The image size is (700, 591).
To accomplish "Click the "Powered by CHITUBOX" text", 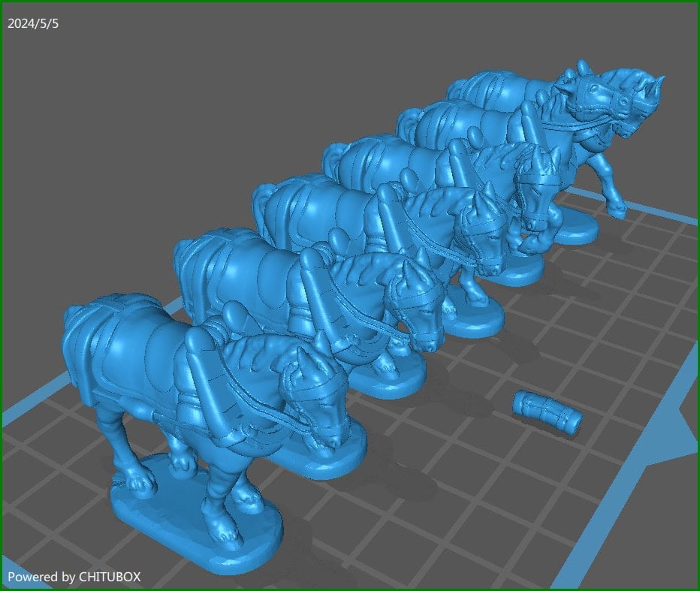I will [74, 577].
